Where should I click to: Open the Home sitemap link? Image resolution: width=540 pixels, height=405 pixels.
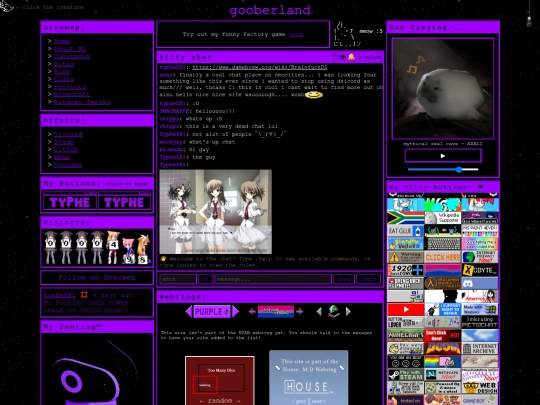pos(62,41)
